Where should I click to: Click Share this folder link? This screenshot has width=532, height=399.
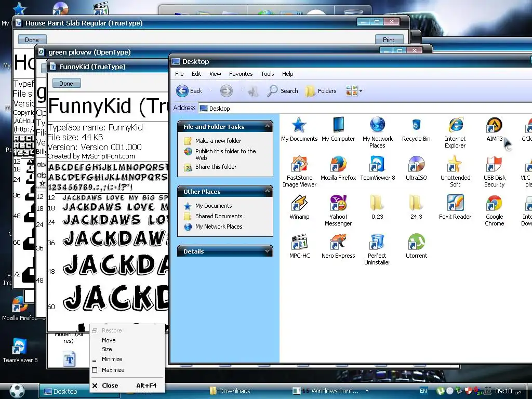tap(216, 167)
